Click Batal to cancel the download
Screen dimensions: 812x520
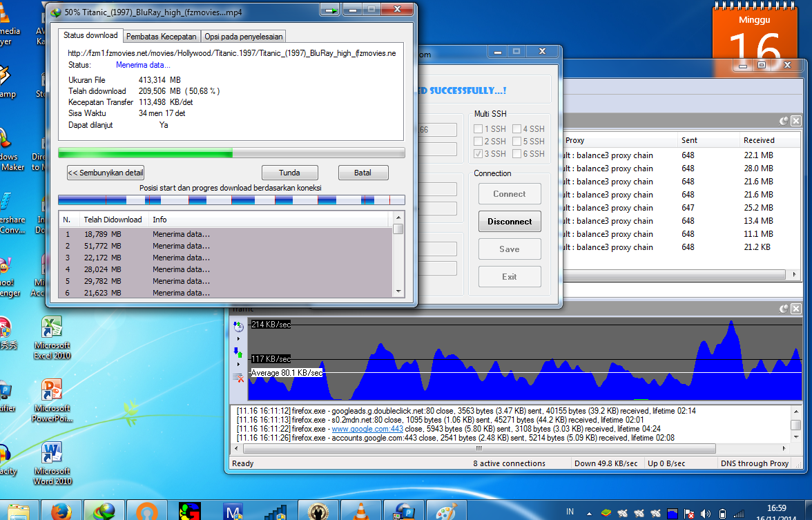(362, 173)
